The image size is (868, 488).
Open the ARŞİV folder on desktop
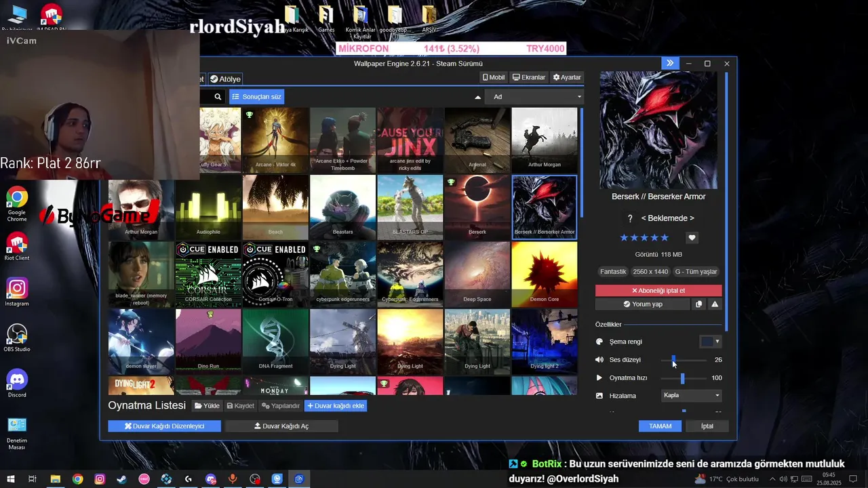pos(429,19)
